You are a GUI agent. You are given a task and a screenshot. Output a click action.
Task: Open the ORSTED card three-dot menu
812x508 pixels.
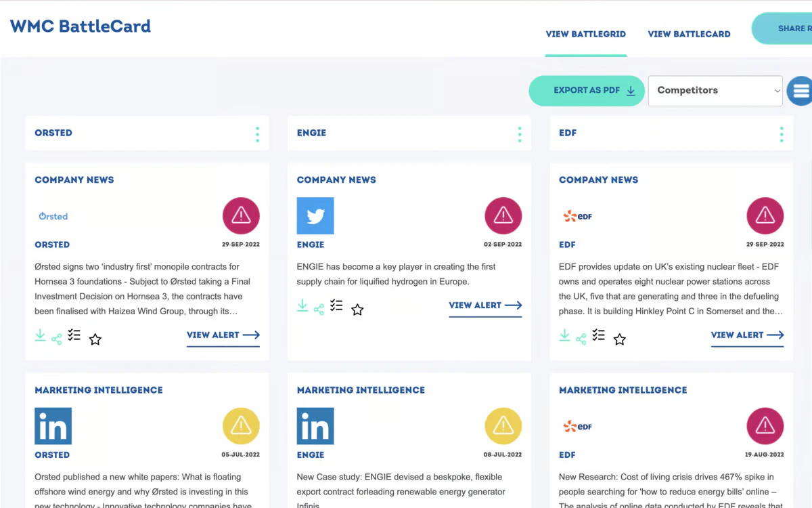pos(257,134)
